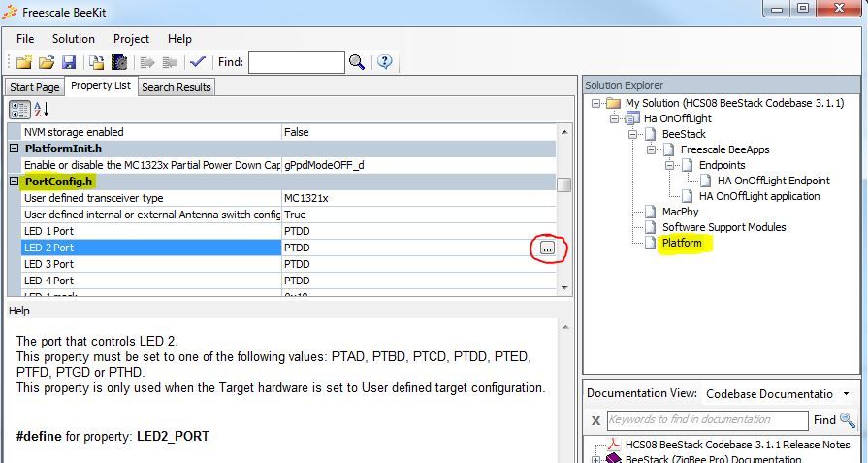Click the ellipsis button for LED 2 Port
Screen dimensions: 868x463
tap(547, 248)
